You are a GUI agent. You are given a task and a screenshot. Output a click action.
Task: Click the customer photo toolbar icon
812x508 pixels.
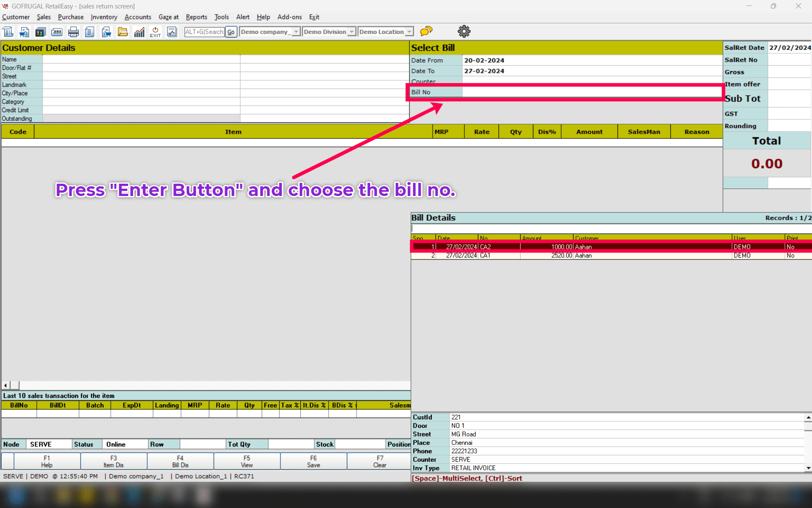(40, 32)
